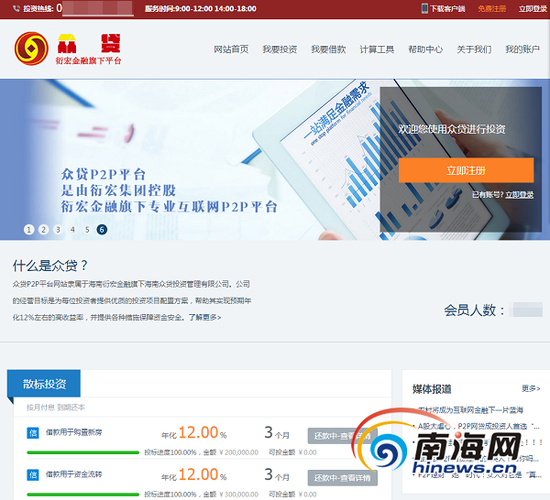Click the 衍宏金融旗下平台 logo text
The image size is (550, 500).
(88, 61)
